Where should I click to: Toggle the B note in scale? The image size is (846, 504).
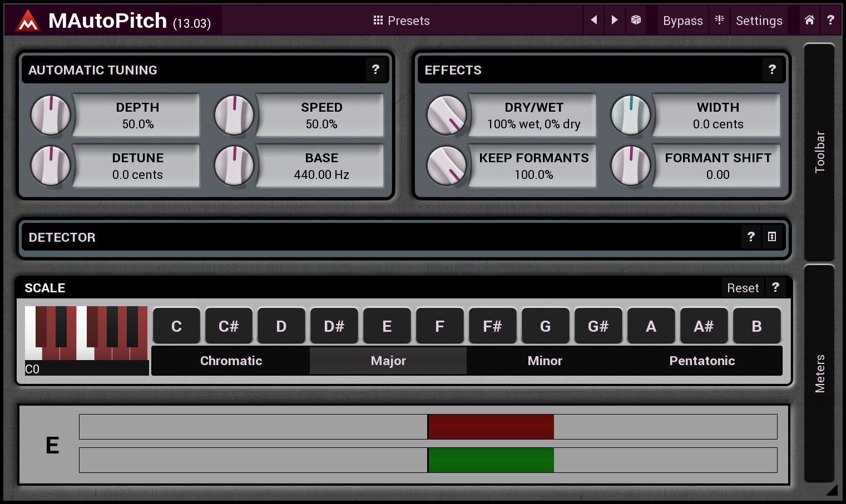757,326
